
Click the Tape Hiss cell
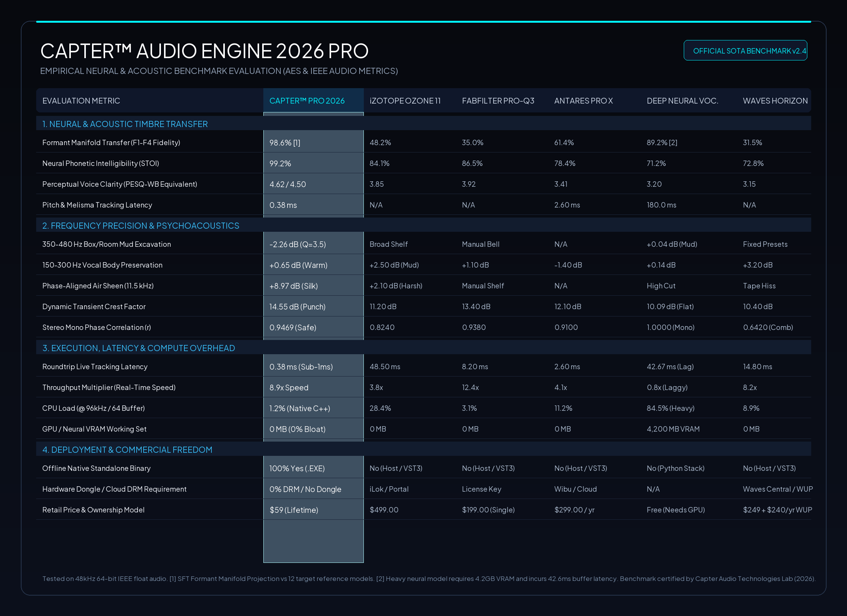759,286
